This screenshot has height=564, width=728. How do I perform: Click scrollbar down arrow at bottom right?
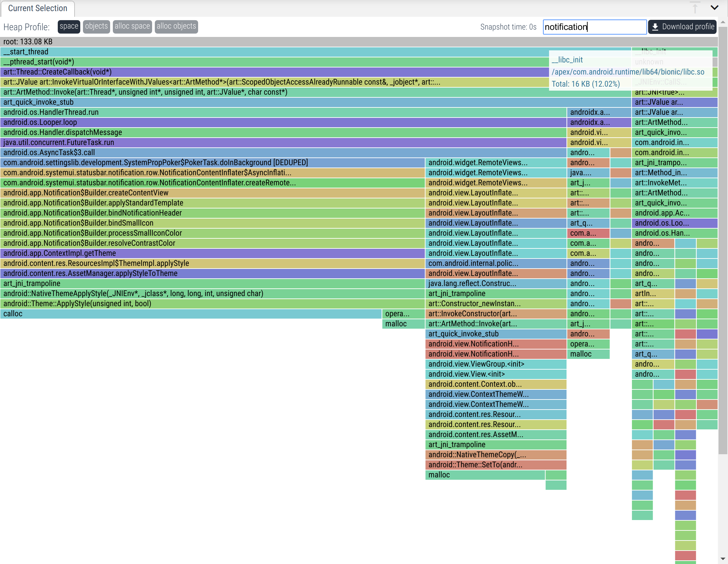(x=723, y=559)
